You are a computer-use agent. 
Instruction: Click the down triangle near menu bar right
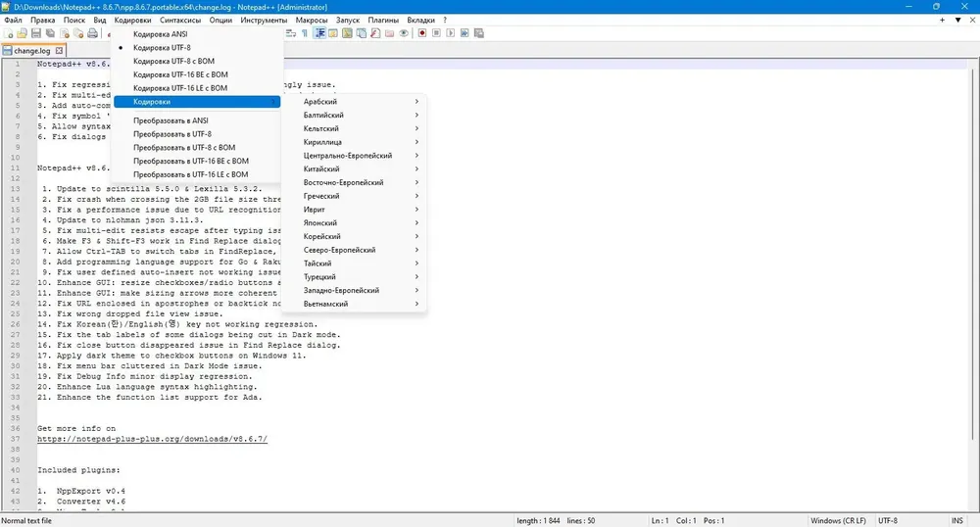(x=957, y=20)
